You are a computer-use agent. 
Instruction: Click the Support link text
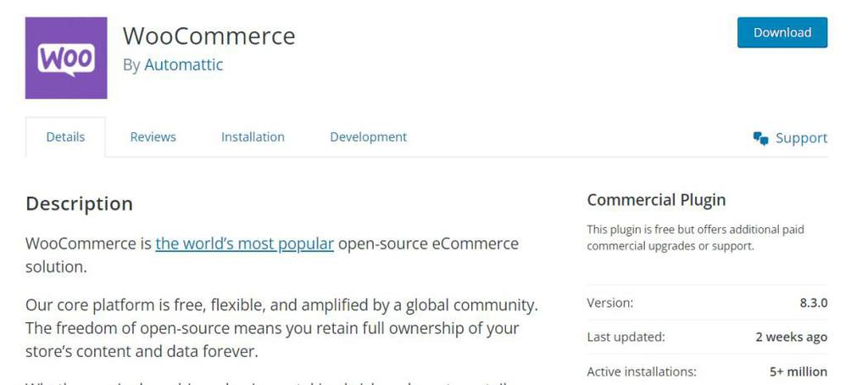click(x=801, y=138)
